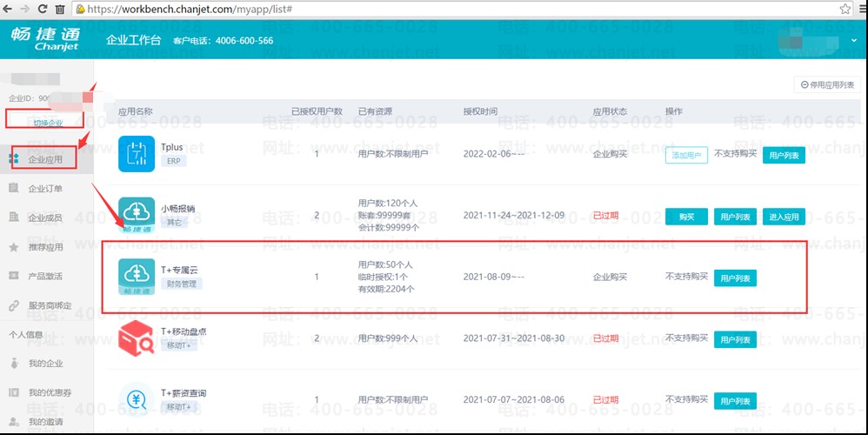The image size is (868, 435).
Task: Click the 企业工作台 header title
Action: 133,40
